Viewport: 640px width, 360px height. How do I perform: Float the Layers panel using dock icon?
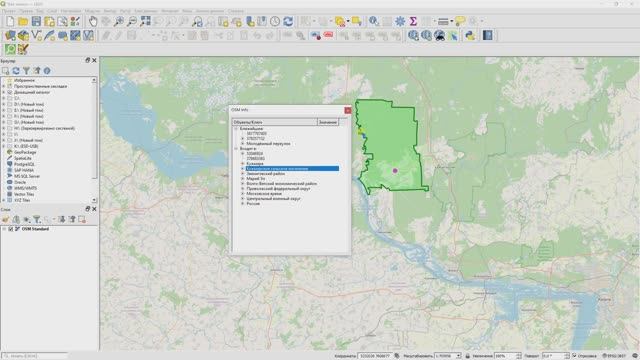(87, 209)
